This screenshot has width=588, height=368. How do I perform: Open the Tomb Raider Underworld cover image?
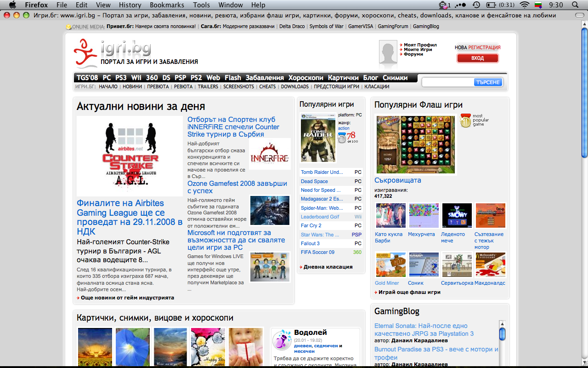tap(318, 138)
